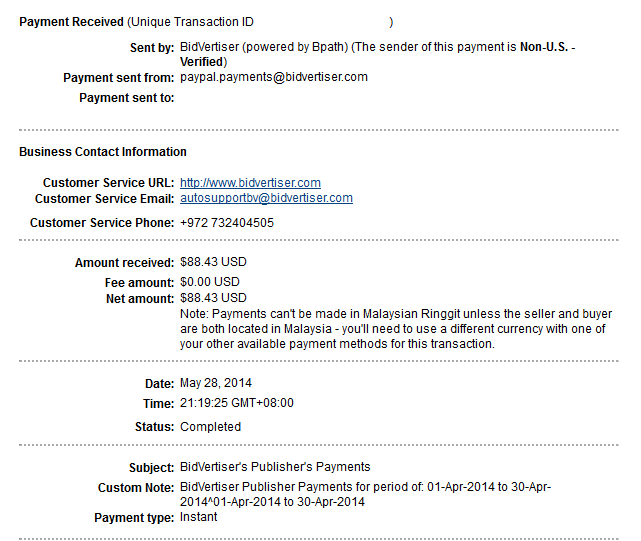Click the Completed status text
The width and height of the screenshot is (641, 541).
pyautogui.click(x=210, y=427)
